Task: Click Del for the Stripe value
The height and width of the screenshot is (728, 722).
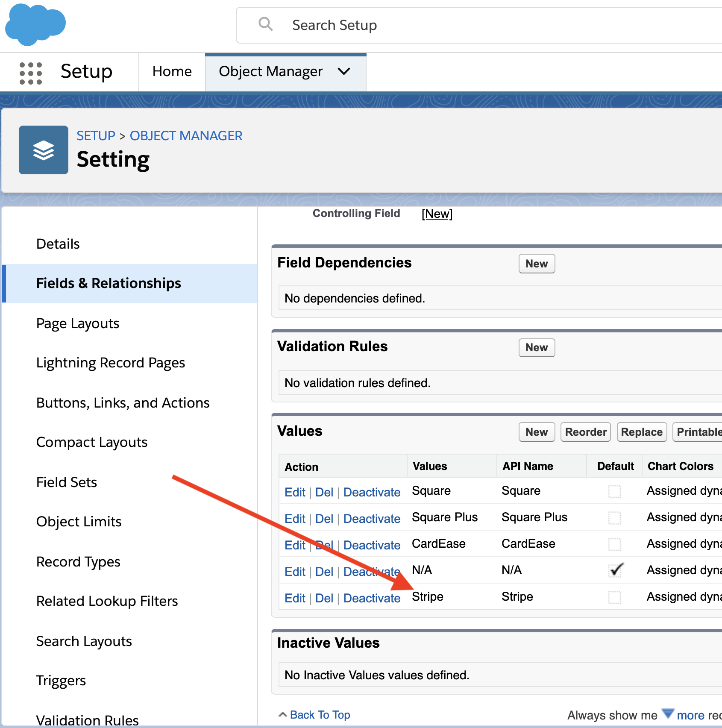Action: pos(324,598)
